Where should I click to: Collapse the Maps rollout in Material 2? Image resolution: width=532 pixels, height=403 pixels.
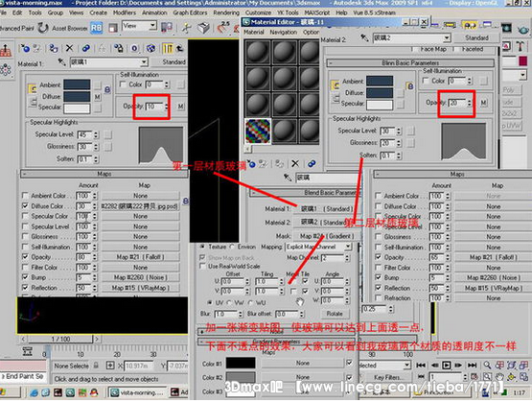pyautogui.click(x=452, y=175)
